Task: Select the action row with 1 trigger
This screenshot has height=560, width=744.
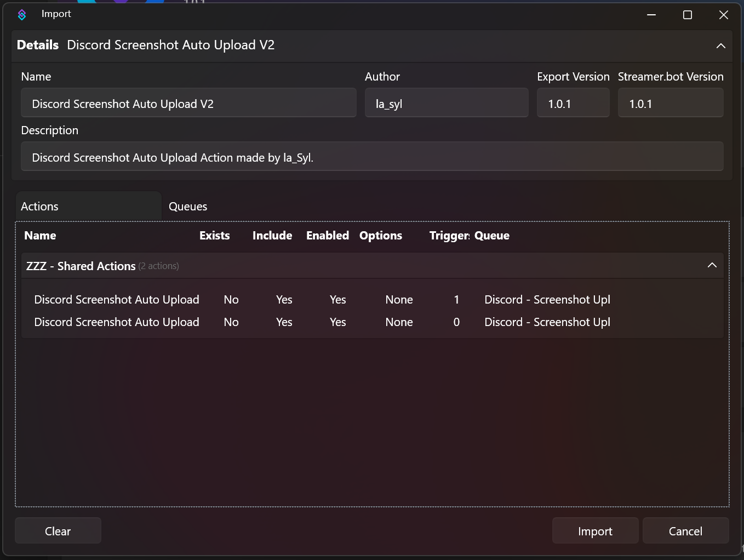Action: tap(117, 300)
